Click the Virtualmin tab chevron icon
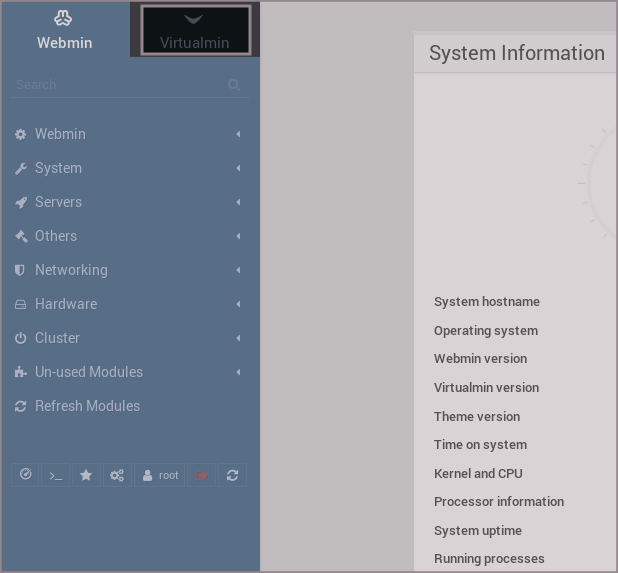The image size is (618, 573). [193, 19]
